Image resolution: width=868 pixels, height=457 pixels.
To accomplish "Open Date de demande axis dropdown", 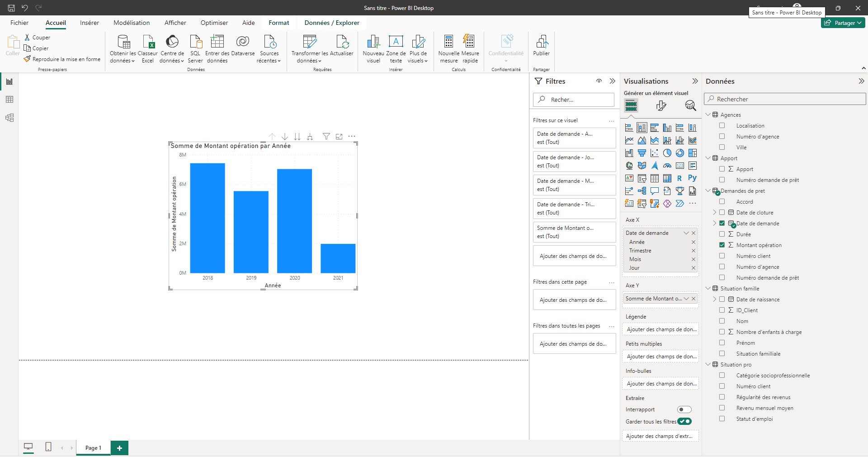I will click(x=686, y=233).
